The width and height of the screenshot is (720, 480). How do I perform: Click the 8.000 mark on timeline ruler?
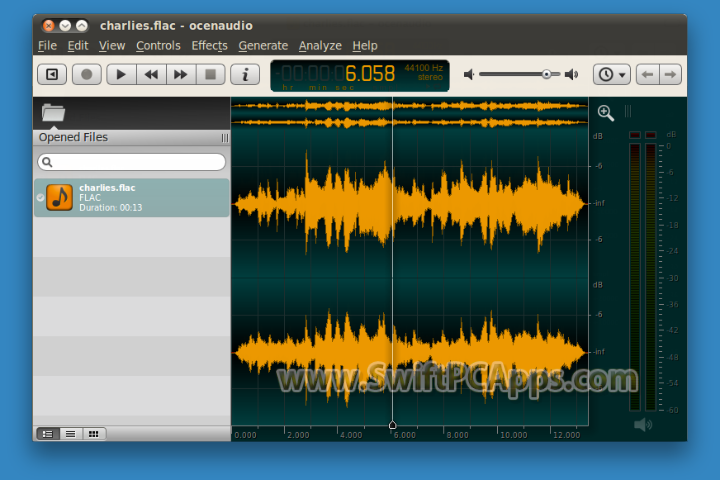coord(457,435)
